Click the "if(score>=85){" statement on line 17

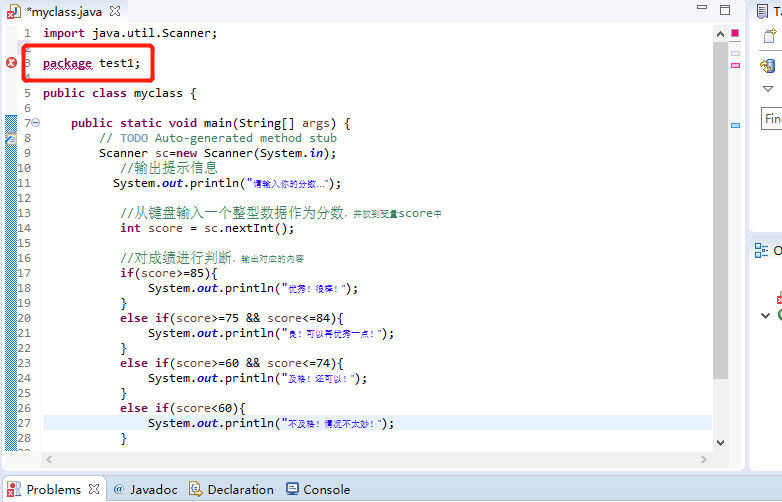click(169, 273)
